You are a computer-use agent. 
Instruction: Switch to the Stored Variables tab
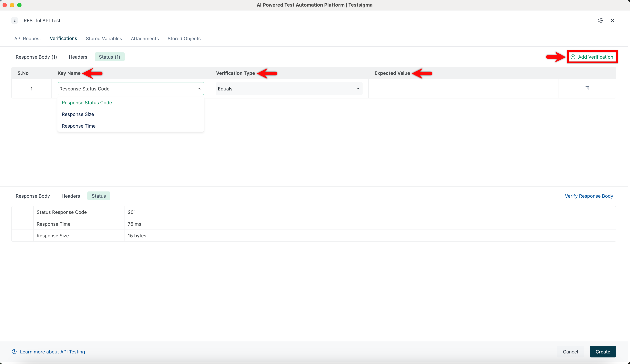[x=104, y=38]
